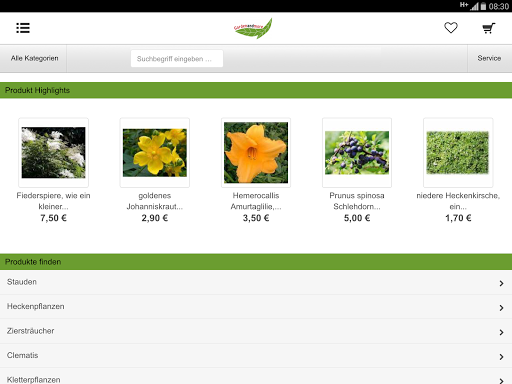Tap the battery status icon
512x384 pixels.
(x=483, y=6)
